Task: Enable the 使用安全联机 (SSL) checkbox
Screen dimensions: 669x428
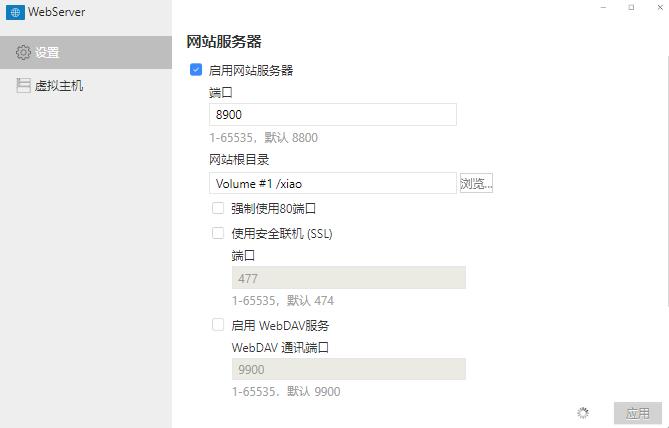Action: 218,234
